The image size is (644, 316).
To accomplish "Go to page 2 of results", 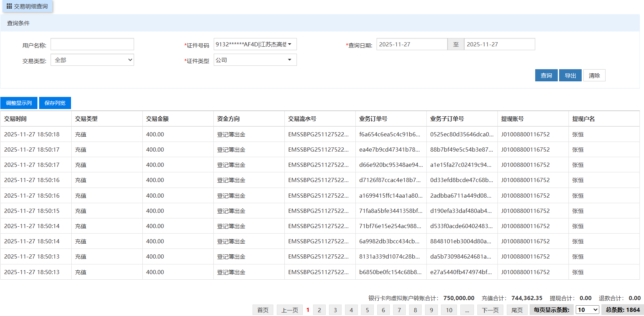I will point(319,310).
